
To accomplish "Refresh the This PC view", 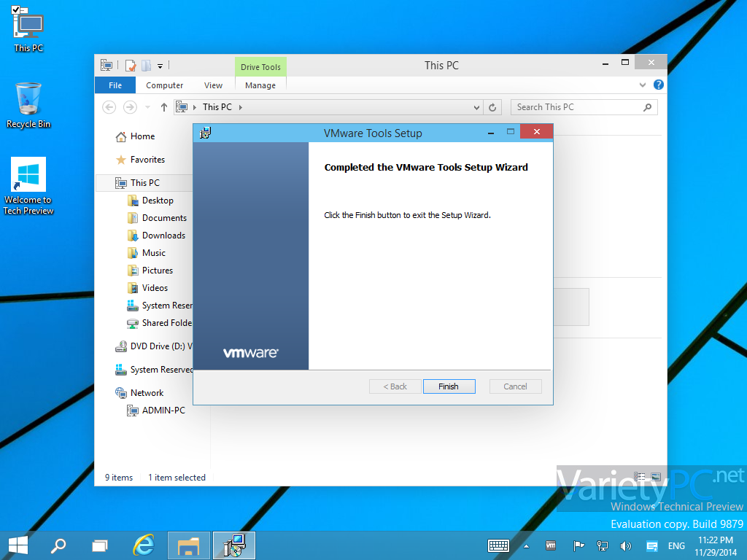I will [x=492, y=108].
